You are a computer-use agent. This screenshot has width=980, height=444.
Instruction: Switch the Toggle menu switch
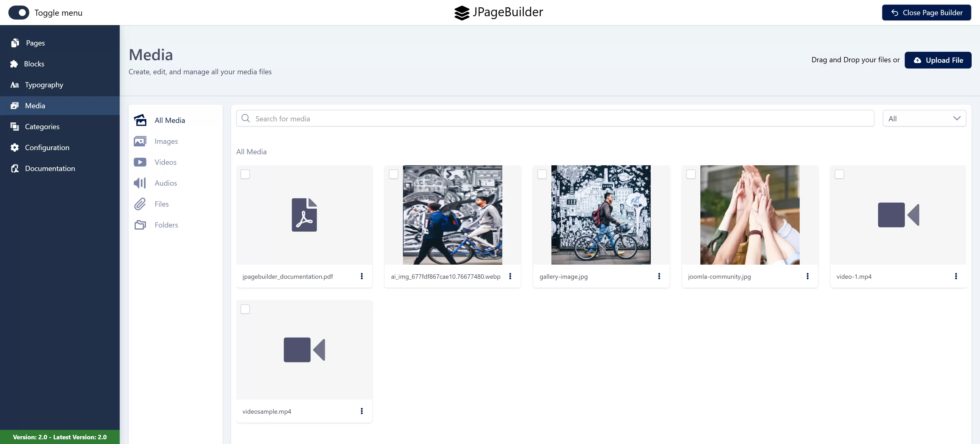coord(19,13)
